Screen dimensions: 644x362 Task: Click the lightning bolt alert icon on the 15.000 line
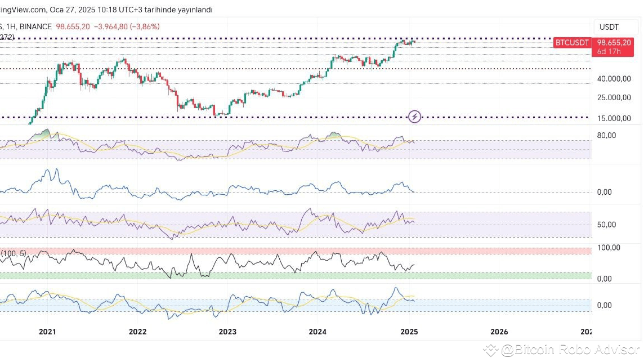[415, 117]
